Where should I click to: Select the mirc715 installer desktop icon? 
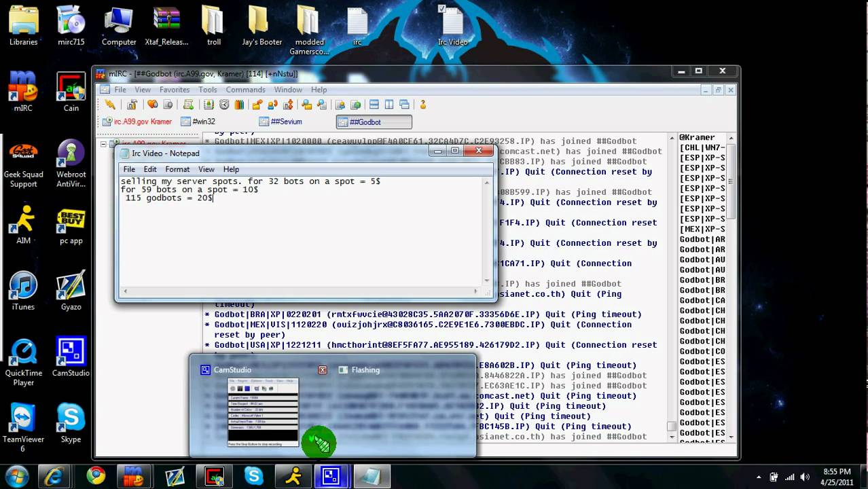[71, 26]
